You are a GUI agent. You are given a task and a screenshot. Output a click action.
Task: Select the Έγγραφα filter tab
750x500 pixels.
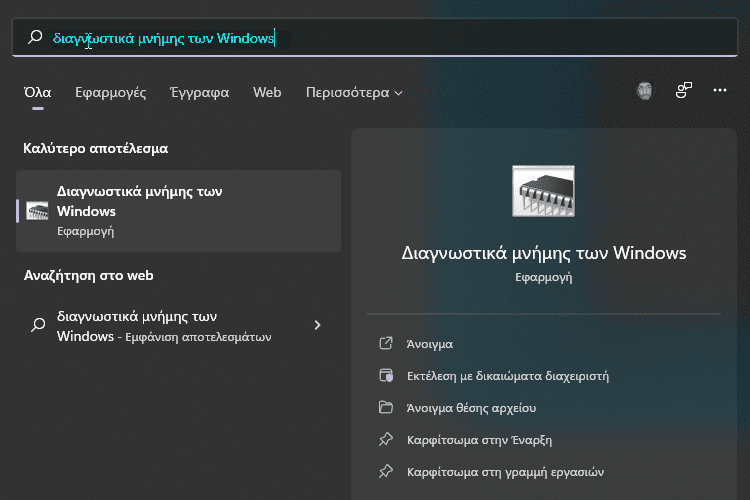200,93
